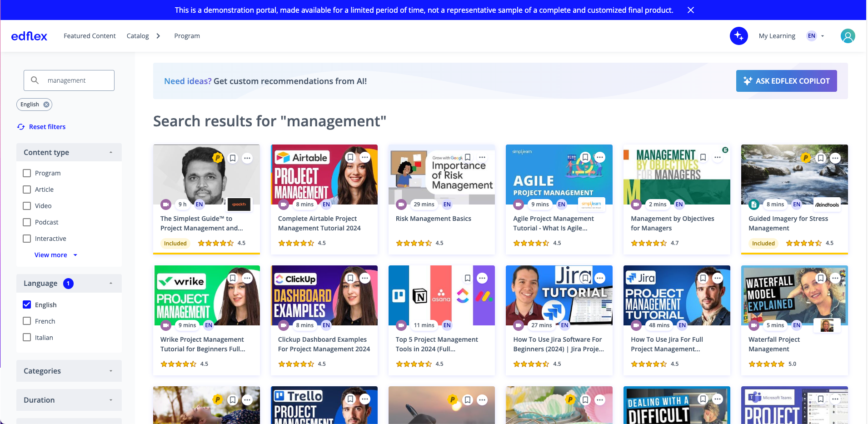Bookmark Wrike Project Management Tutorial
Image resolution: width=868 pixels, height=424 pixels.
tap(233, 278)
